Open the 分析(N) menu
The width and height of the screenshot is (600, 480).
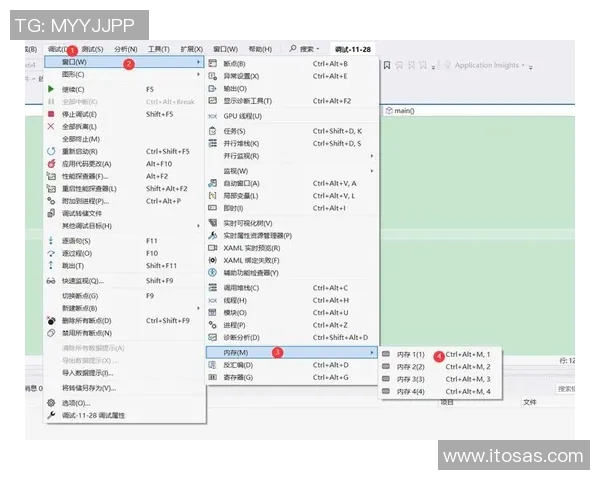click(126, 49)
